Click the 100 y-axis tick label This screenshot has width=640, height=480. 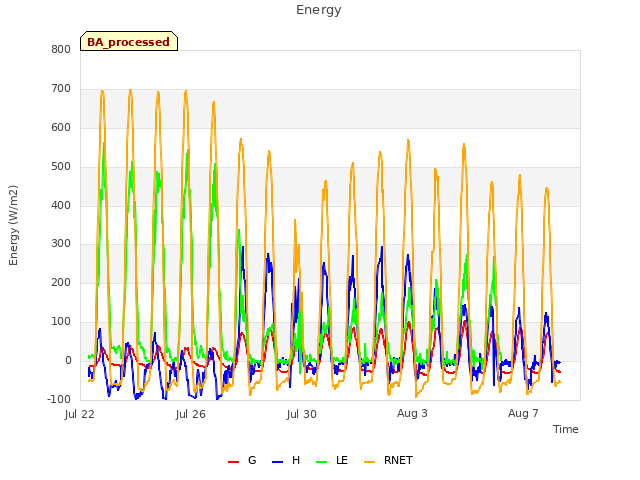coord(61,322)
